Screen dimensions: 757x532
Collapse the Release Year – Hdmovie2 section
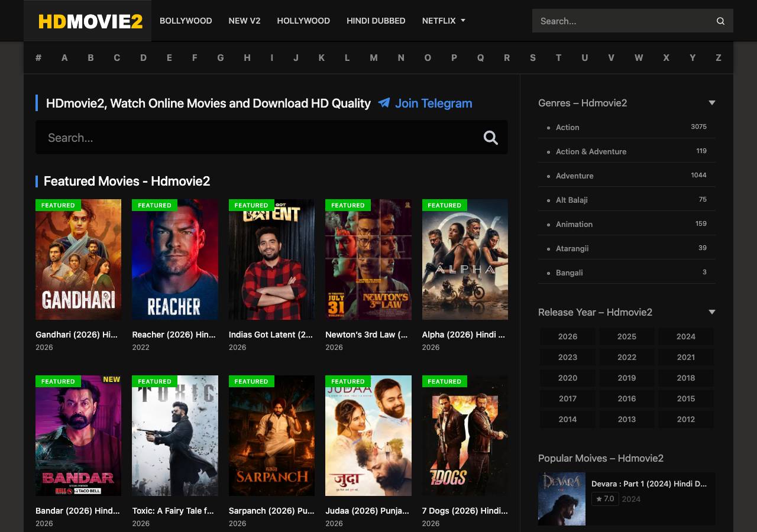pyautogui.click(x=712, y=312)
